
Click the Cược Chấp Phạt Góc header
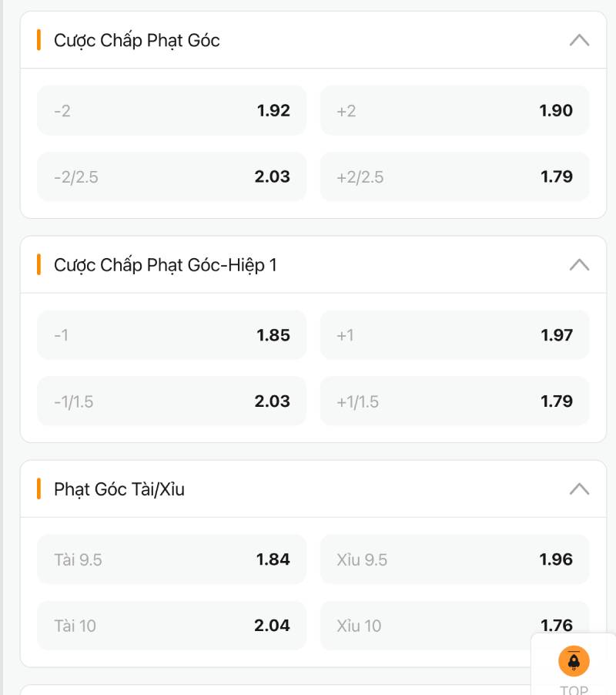click(x=136, y=40)
